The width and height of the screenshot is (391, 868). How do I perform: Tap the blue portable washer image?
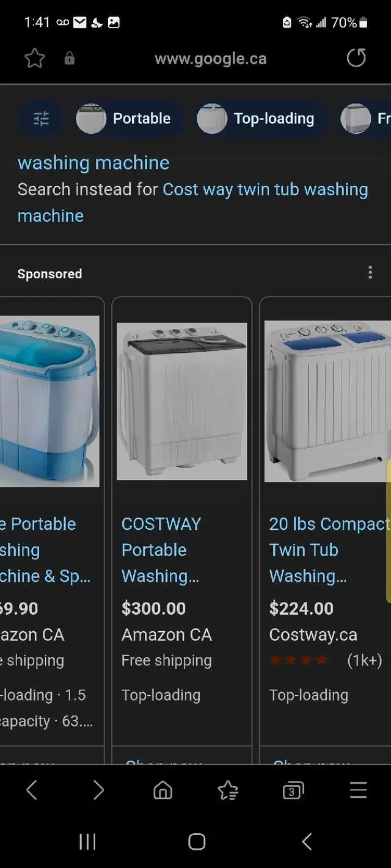pos(49,401)
